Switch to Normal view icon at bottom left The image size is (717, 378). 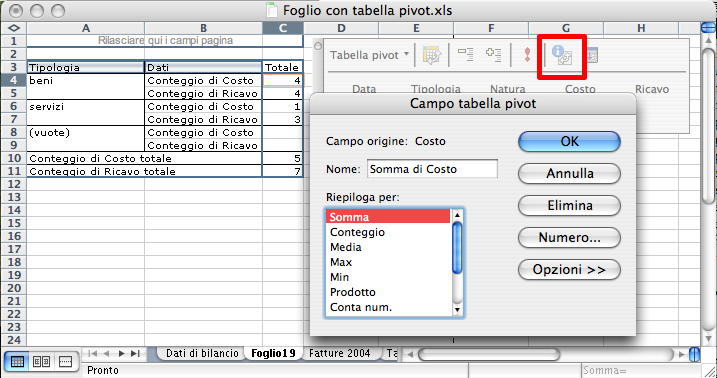(17, 362)
